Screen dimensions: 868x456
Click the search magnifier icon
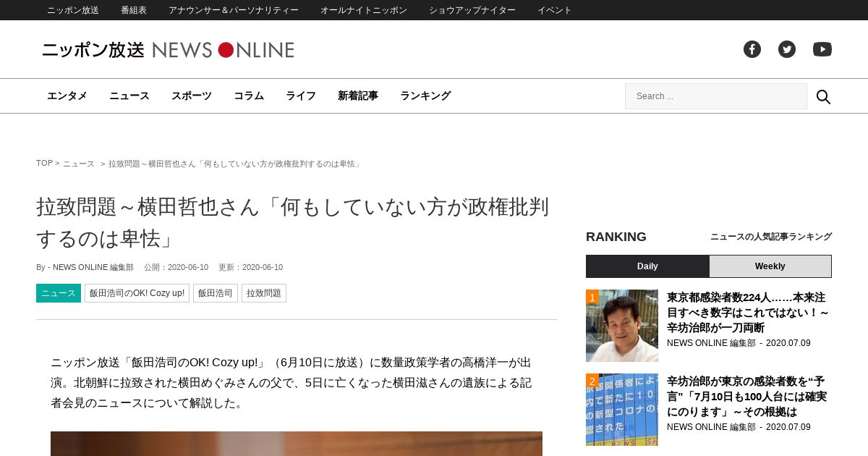823,96
